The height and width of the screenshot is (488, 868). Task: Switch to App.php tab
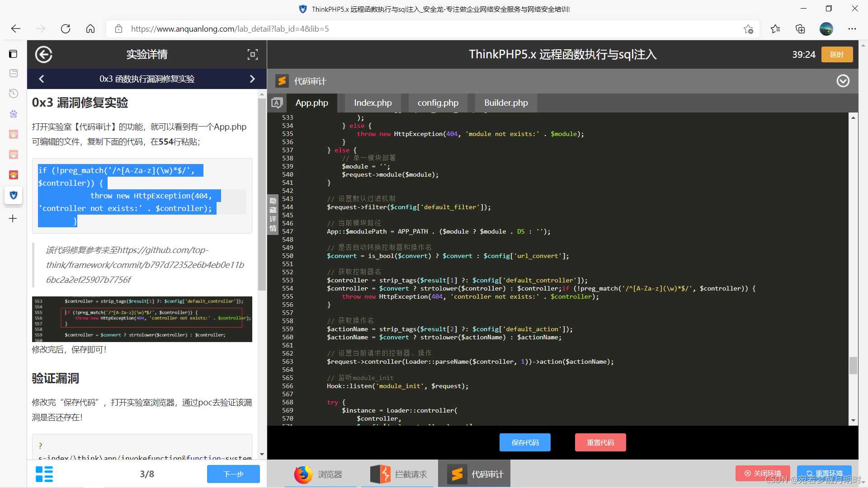coord(312,103)
